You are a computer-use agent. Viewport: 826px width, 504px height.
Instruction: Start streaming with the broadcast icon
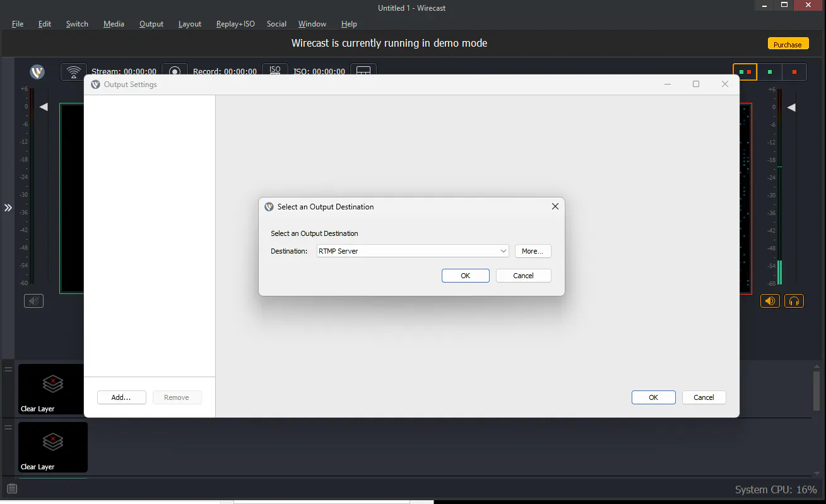[74, 71]
